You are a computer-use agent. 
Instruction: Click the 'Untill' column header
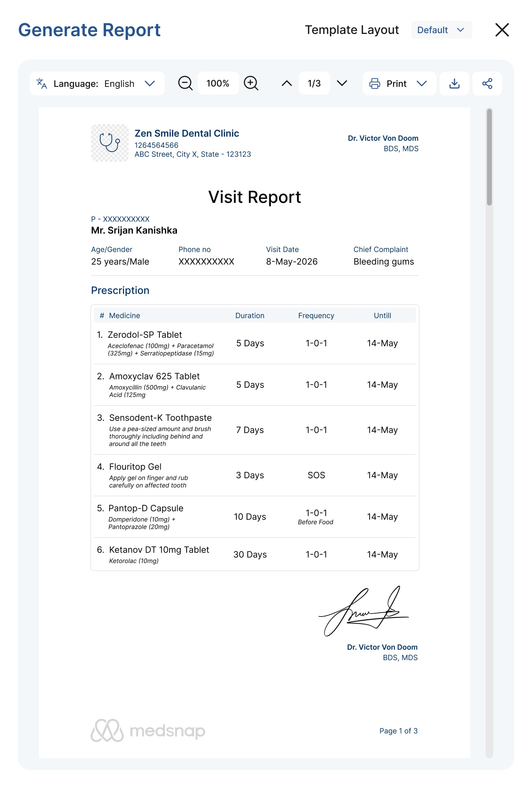[383, 316]
